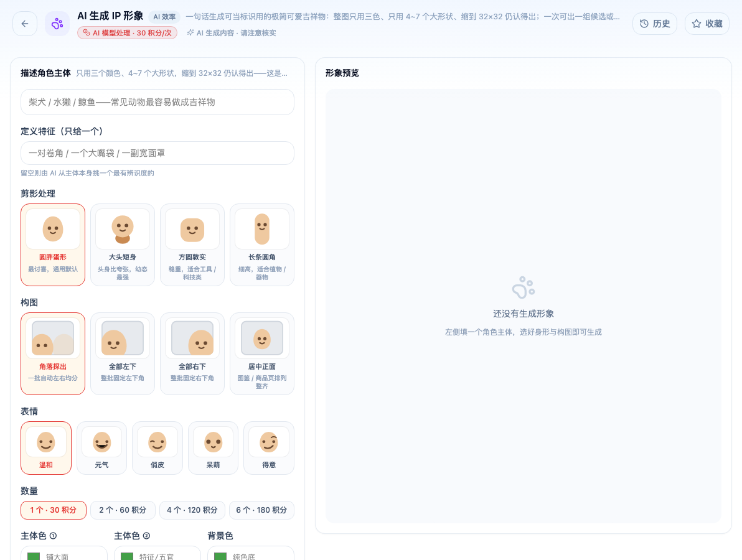
Task: Click the 表情 section label
Action: pos(29,411)
